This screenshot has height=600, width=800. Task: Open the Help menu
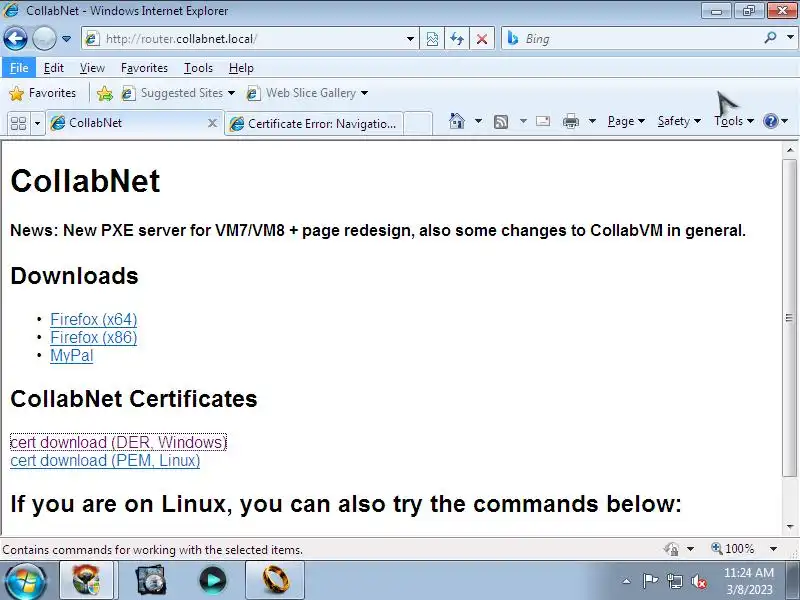241,68
